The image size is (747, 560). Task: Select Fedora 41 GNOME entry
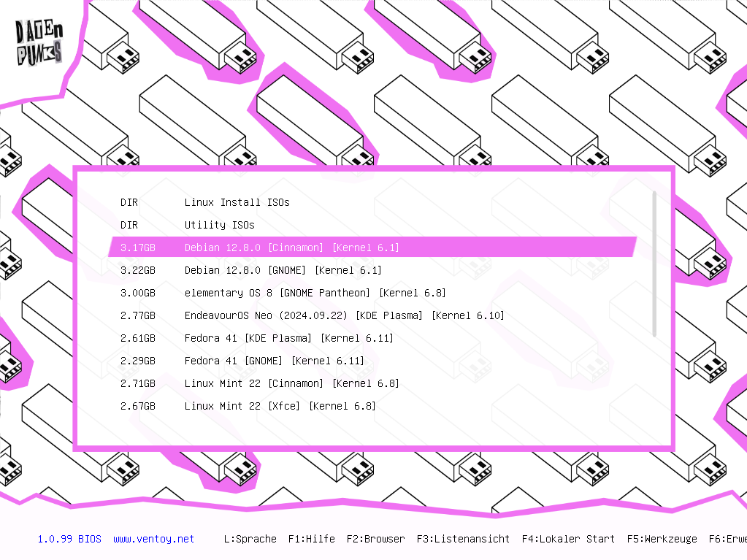[372, 361]
